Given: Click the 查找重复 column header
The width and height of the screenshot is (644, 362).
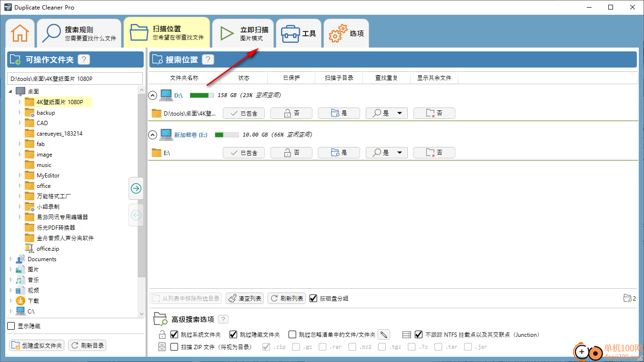Looking at the screenshot, I should (386, 78).
